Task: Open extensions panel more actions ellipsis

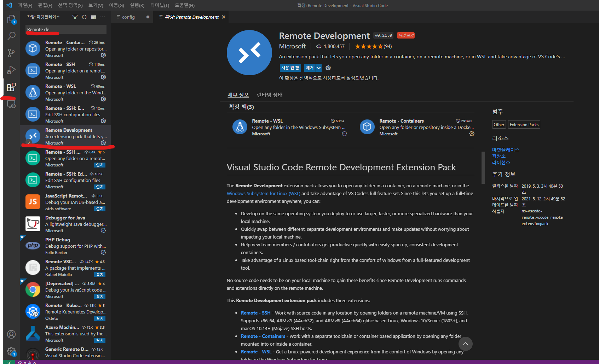Action: pyautogui.click(x=103, y=17)
